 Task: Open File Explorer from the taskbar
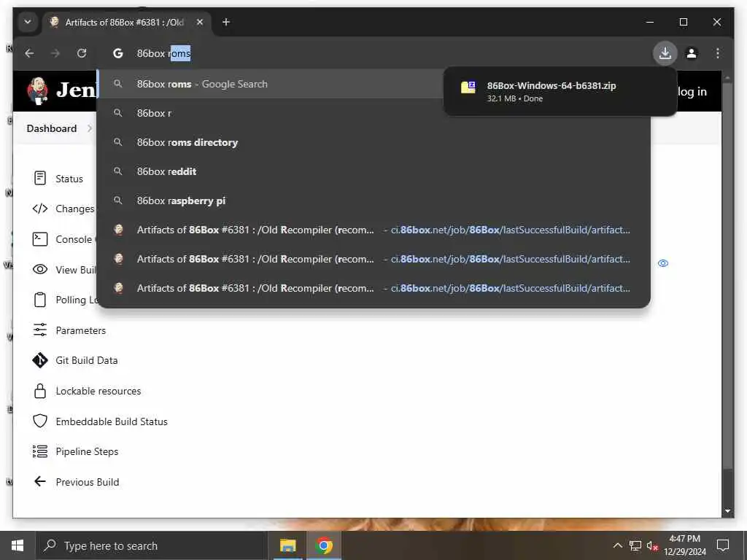tap(287, 545)
